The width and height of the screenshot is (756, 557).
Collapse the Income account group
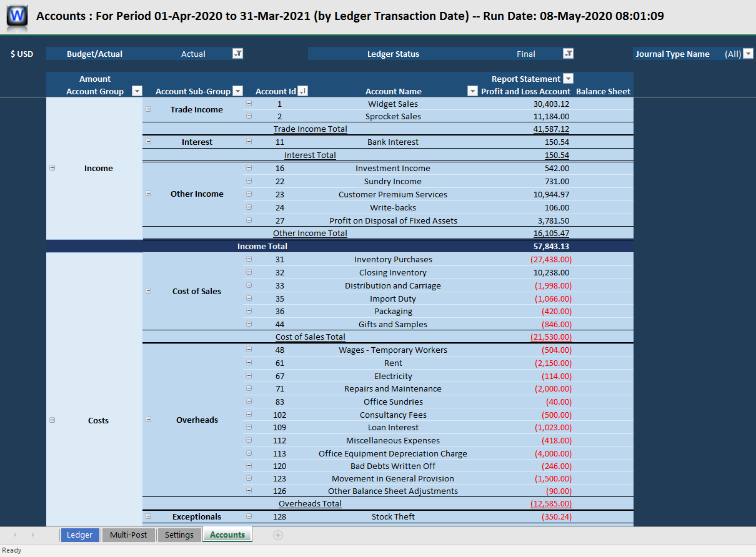[52, 167]
